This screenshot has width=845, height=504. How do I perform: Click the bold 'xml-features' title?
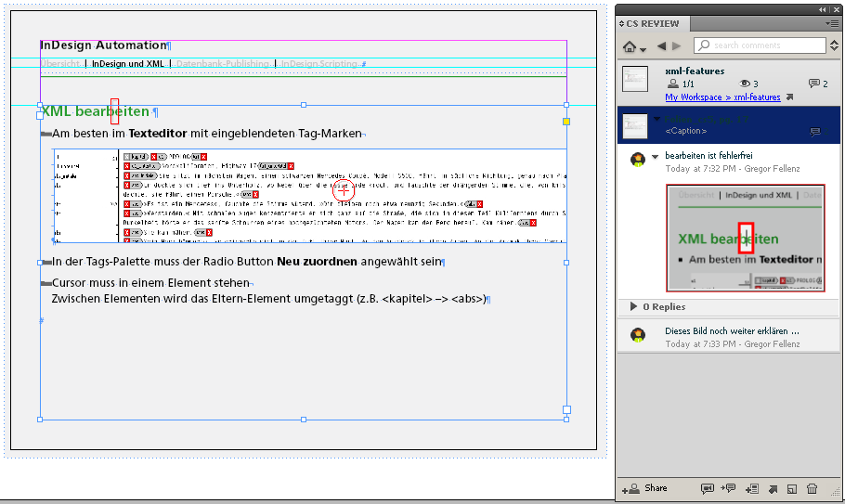(695, 71)
